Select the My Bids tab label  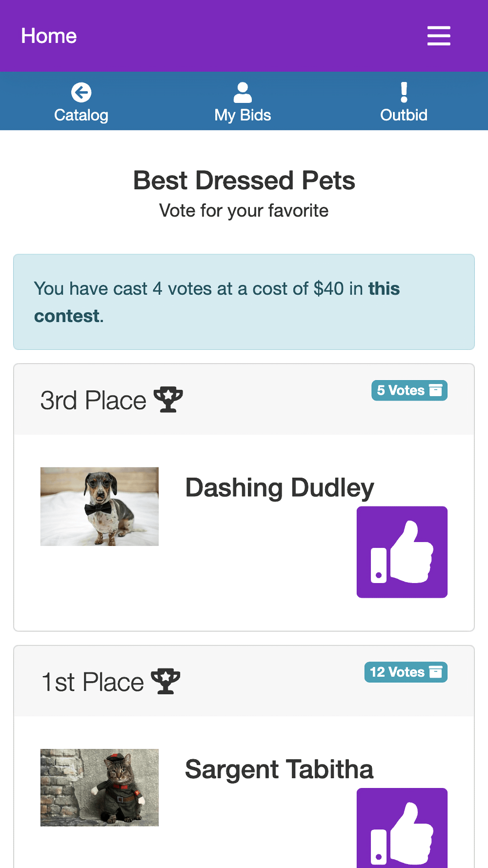coord(243,115)
